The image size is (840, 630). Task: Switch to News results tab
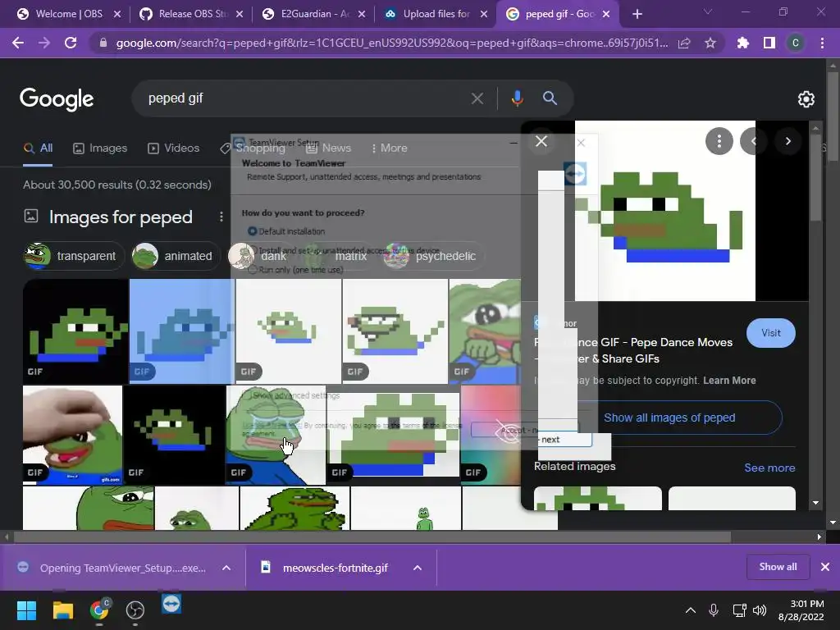[328, 148]
